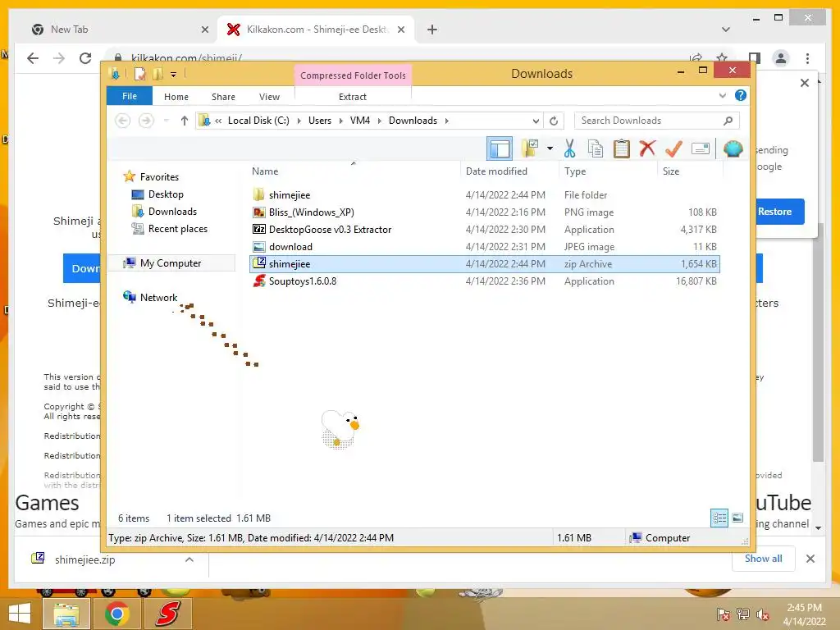Switch to Details view icon in status bar
This screenshot has width=840, height=630.
719,518
